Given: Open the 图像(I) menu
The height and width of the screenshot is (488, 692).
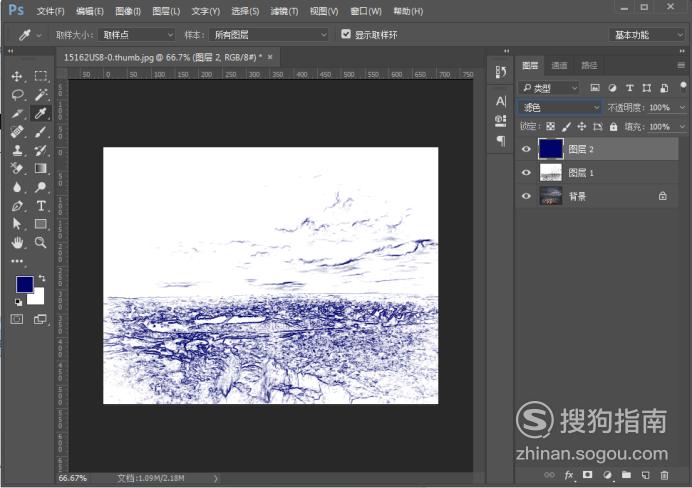Looking at the screenshot, I should 128,11.
